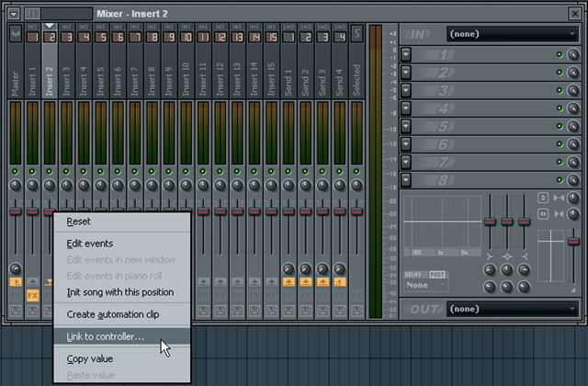
Task: Choose 'Link to controller...' from context menu
Action: [x=106, y=336]
